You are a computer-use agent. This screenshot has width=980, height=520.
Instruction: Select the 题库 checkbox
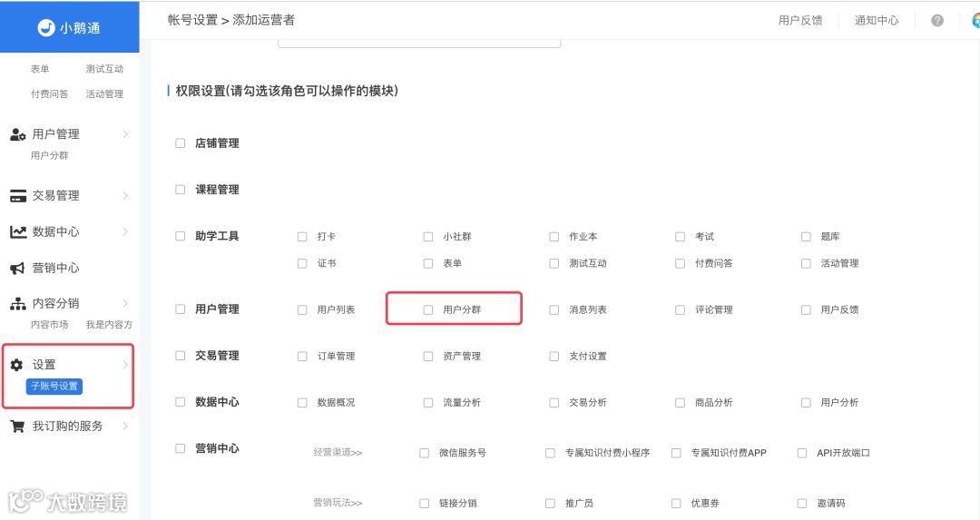coord(807,237)
